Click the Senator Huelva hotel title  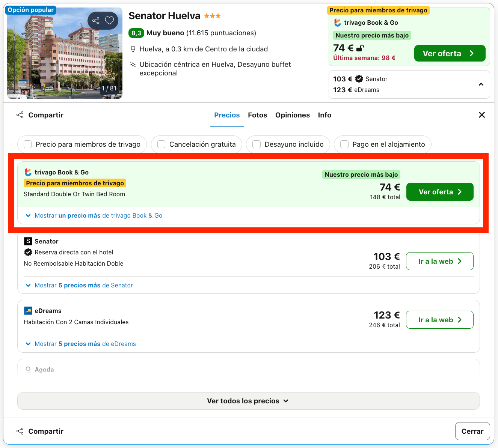point(164,16)
